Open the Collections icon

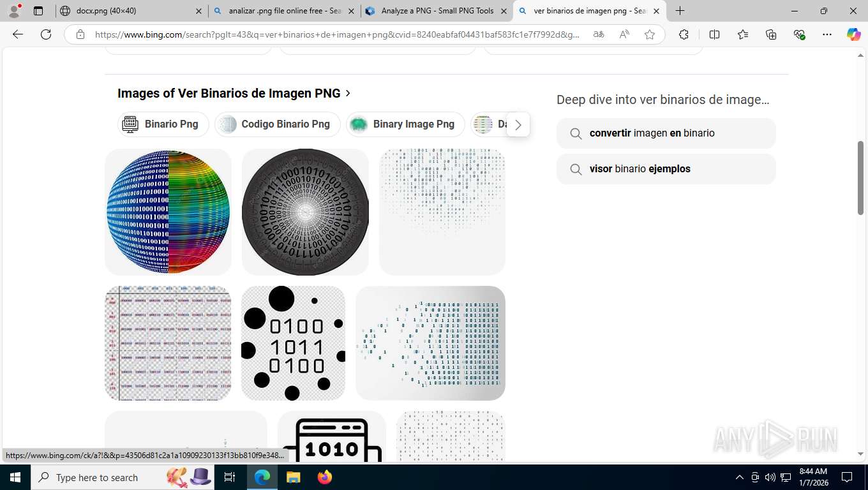[x=771, y=34]
